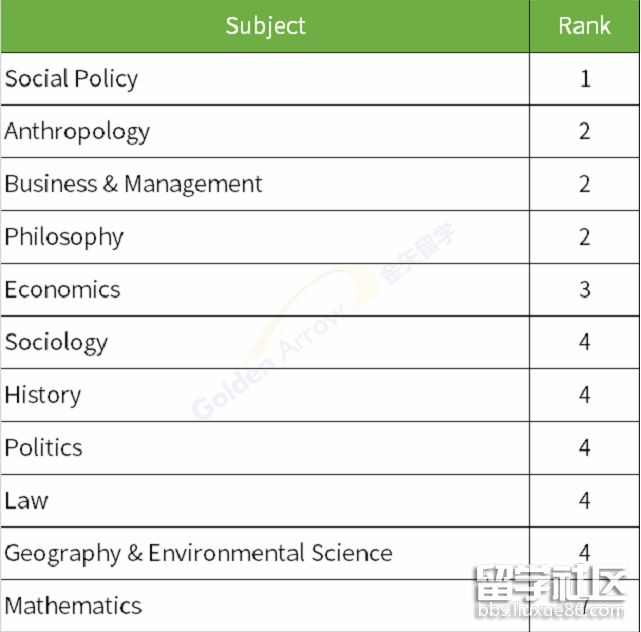Click the Economics subject cell
641x632 pixels.
point(62,290)
